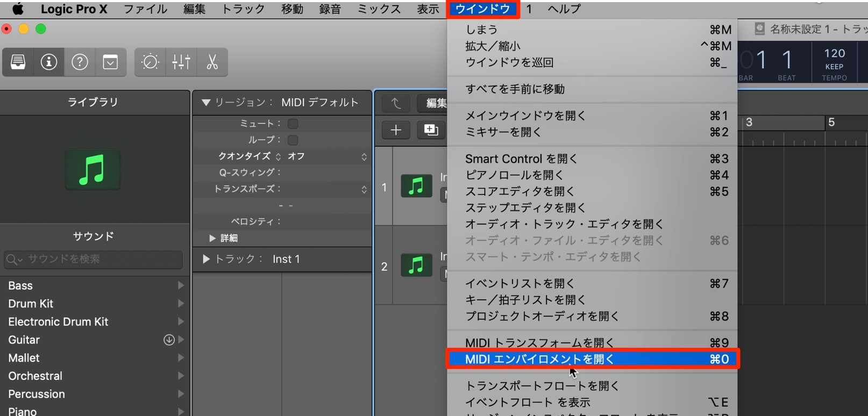868x416 pixels.
Task: Open Editors scissors icon
Action: pyautogui.click(x=212, y=62)
